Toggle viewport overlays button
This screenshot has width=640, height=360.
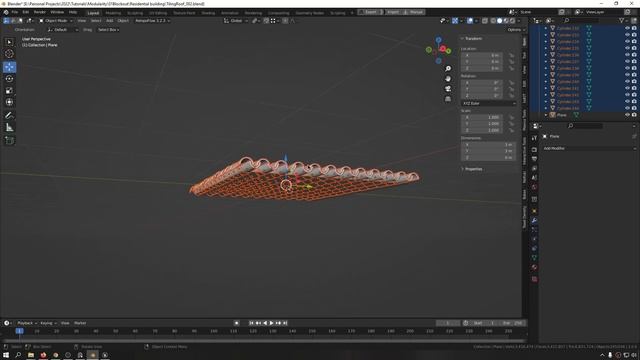470,20
